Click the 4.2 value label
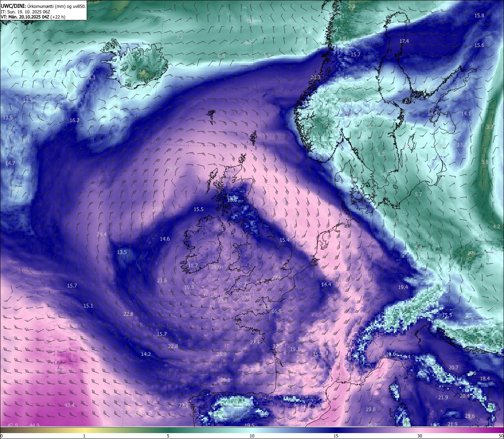The image size is (504, 439). 497,227
